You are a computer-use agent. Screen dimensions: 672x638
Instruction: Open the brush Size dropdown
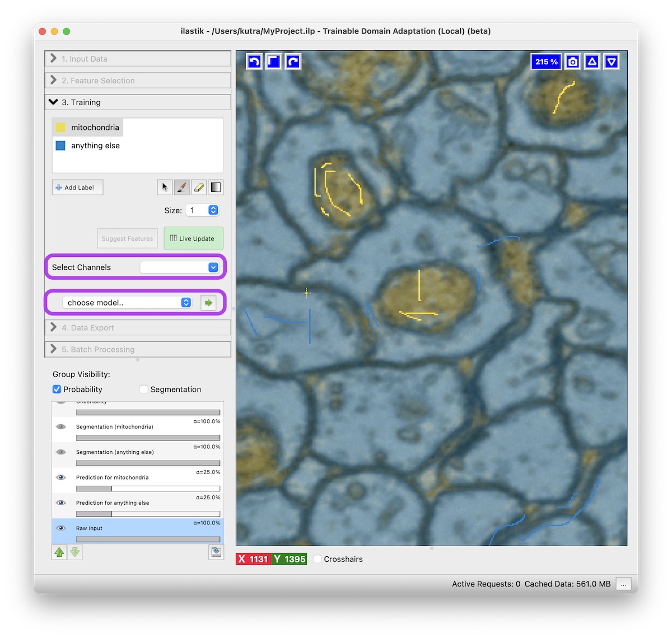coord(202,210)
